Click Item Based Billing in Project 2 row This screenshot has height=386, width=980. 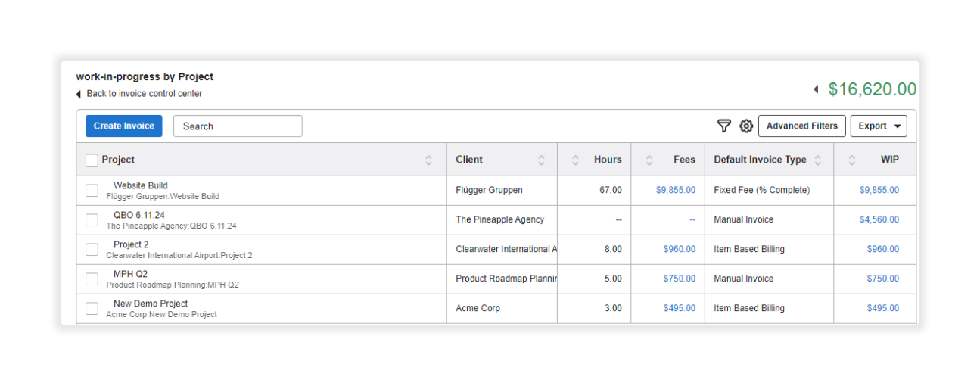(x=749, y=249)
